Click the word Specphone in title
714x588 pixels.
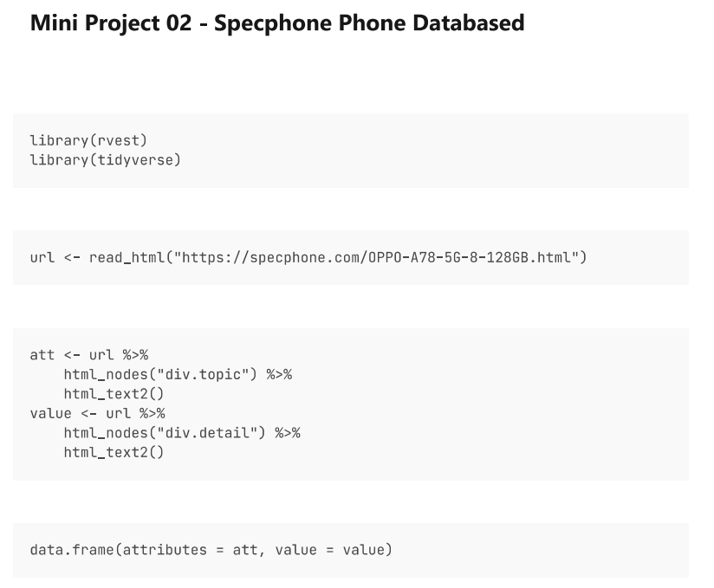(x=273, y=23)
